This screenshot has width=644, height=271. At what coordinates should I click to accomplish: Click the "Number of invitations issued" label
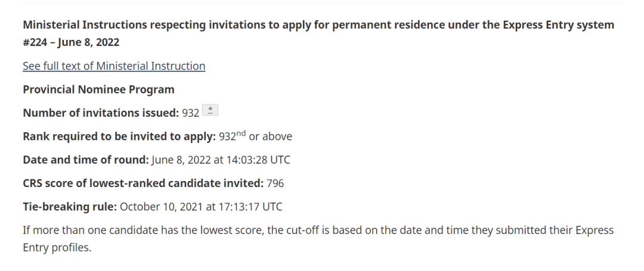click(x=100, y=113)
